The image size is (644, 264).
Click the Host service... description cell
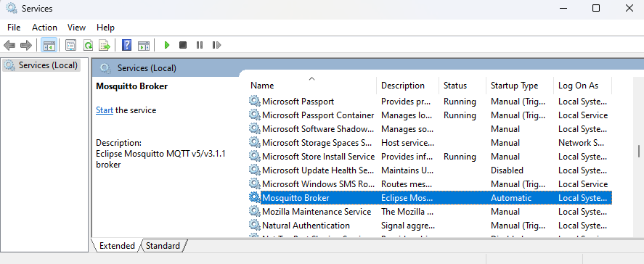[407, 143]
